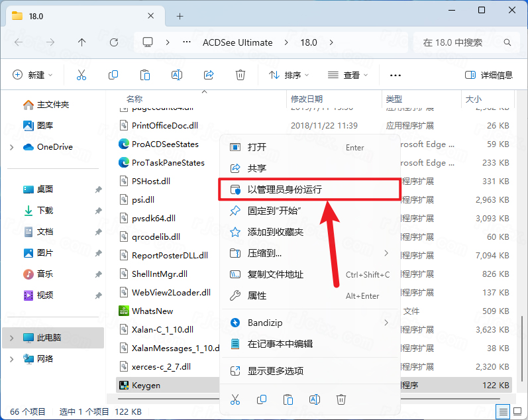Screen dimensions: 528x420
Task: Click the cut scissors icon in toolbar
Action: (81, 75)
